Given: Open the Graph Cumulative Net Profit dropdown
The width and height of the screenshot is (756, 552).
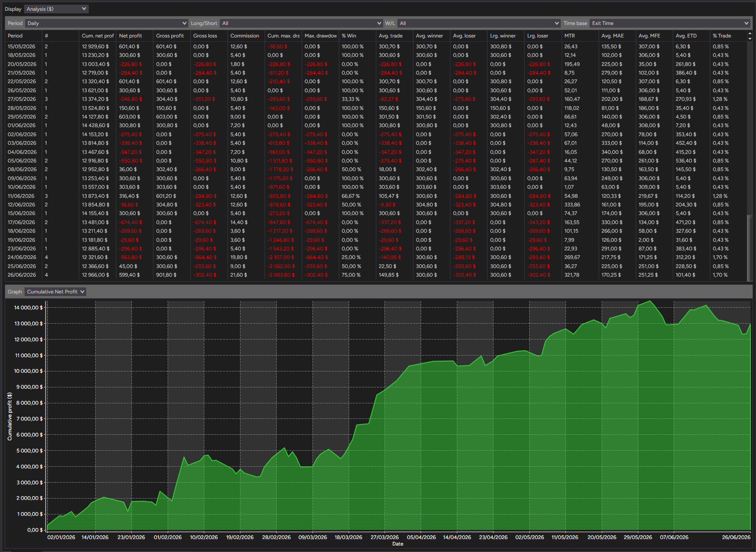Looking at the screenshot, I should (55, 292).
